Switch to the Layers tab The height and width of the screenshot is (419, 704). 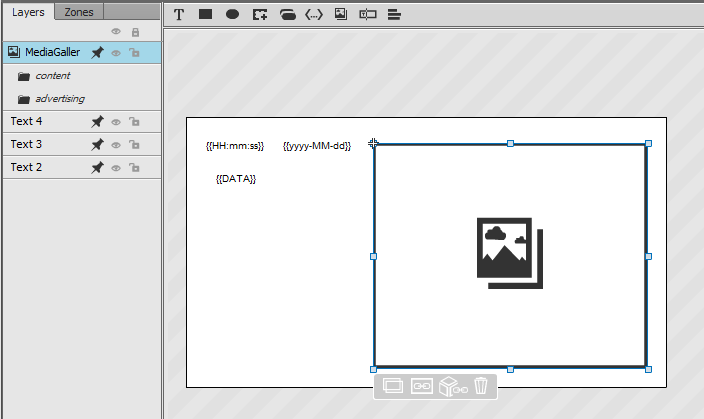click(28, 12)
